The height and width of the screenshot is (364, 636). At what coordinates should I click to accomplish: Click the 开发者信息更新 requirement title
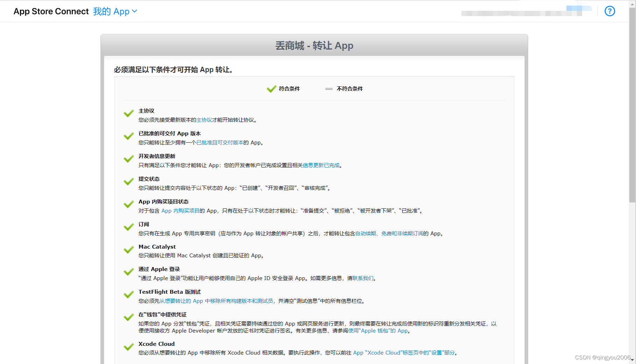coord(157,156)
